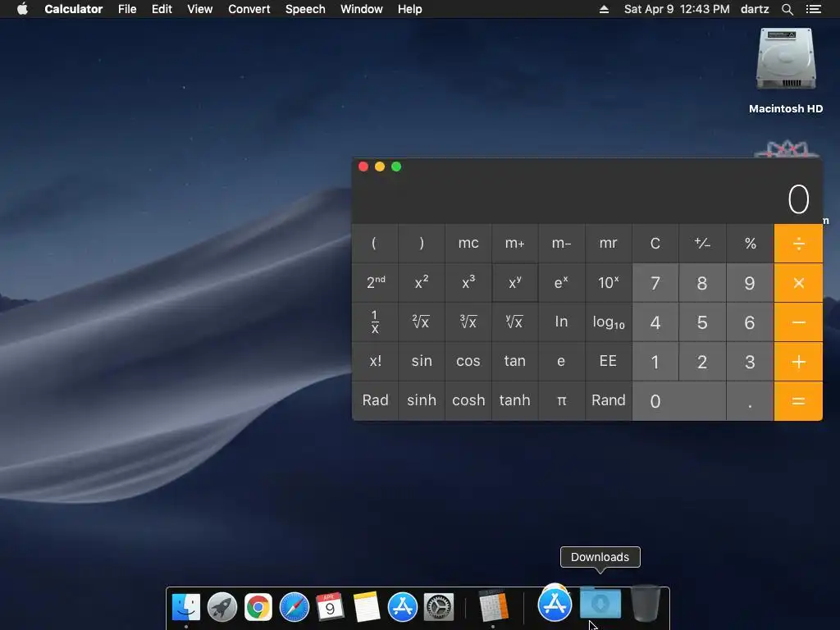Click the x to the y key
The image size is (840, 630).
pyautogui.click(x=515, y=282)
